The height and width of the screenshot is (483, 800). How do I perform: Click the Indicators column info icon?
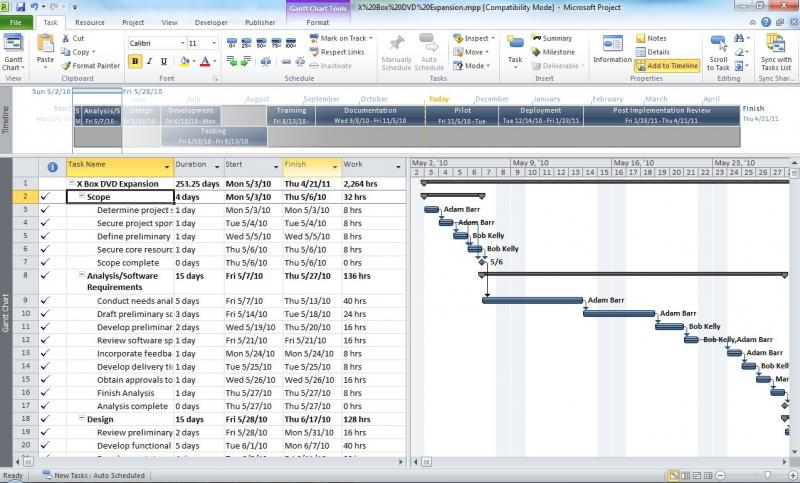coord(52,167)
